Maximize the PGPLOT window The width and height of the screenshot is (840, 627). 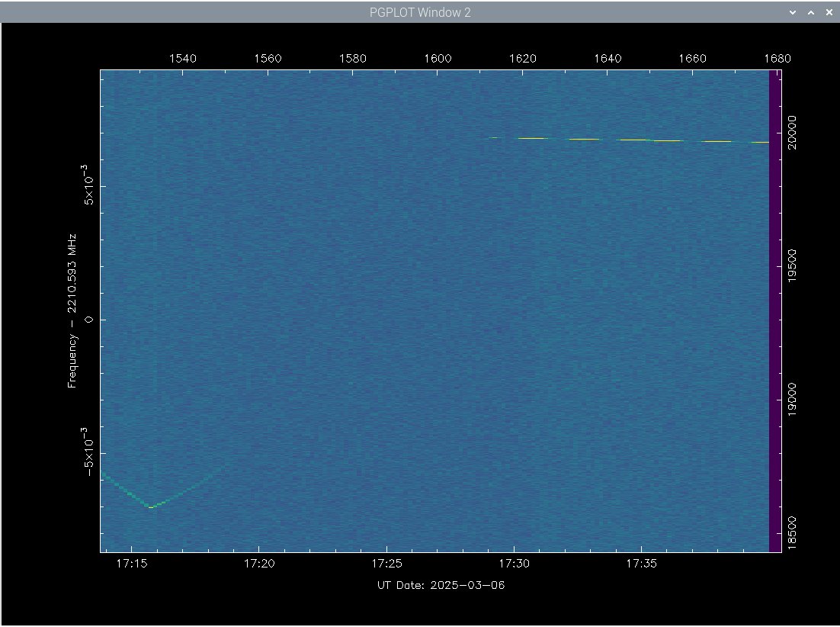pyautogui.click(x=811, y=13)
